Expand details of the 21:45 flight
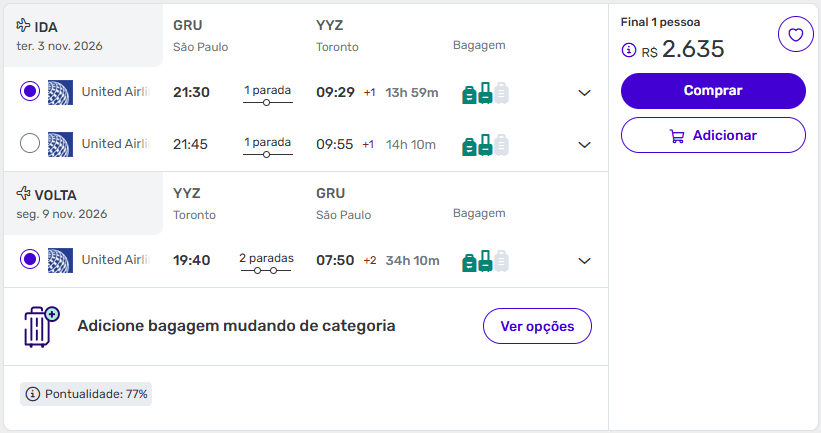Viewport: 821px width, 433px height. click(x=585, y=145)
